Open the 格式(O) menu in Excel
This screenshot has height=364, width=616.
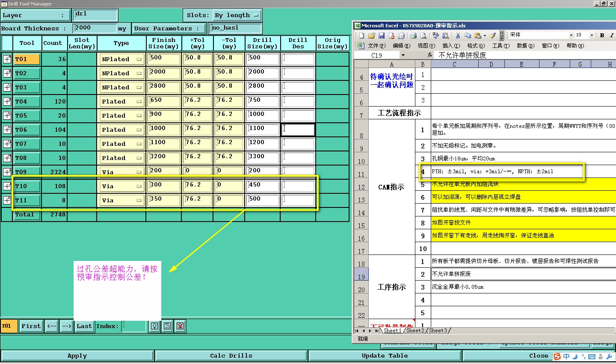pyautogui.click(x=476, y=45)
